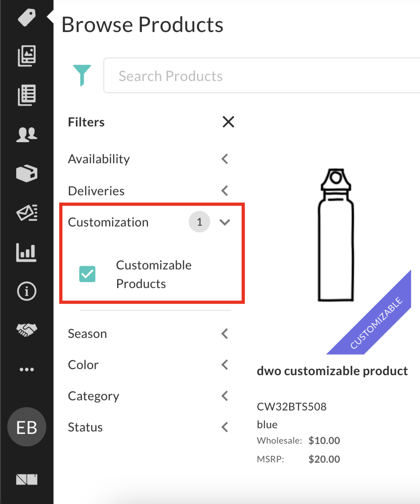Open the dwo customizable product bottle thumbnail
Screen dimensions: 420x504
(x=336, y=235)
